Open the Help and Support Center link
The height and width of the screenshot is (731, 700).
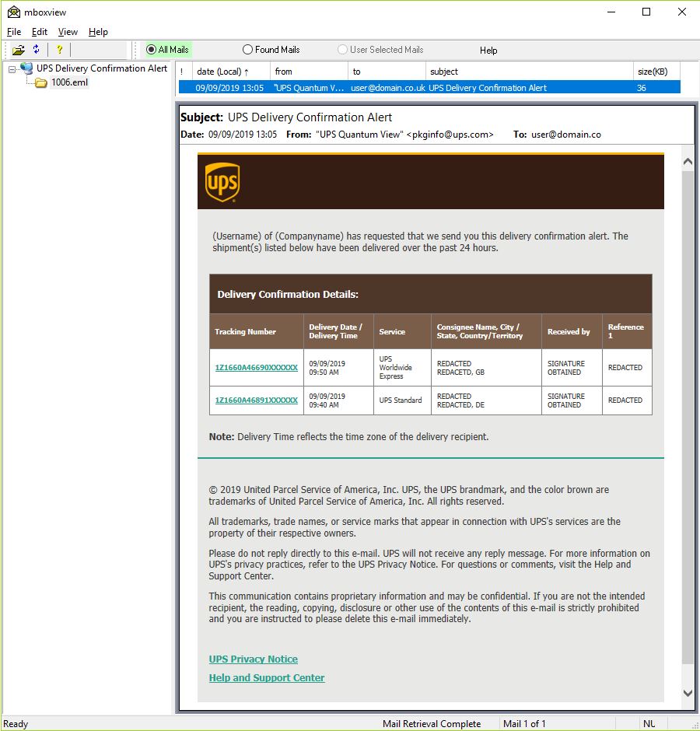point(267,678)
